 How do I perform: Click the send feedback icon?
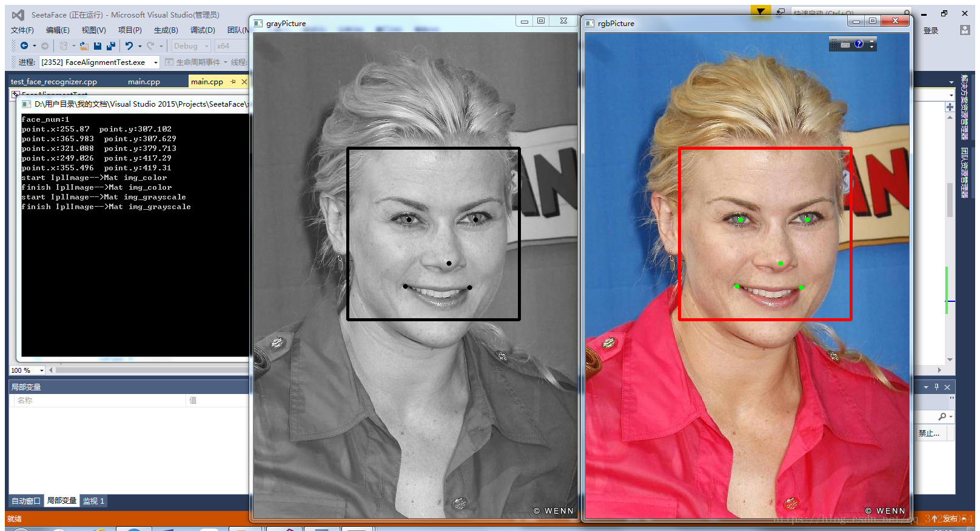click(780, 12)
